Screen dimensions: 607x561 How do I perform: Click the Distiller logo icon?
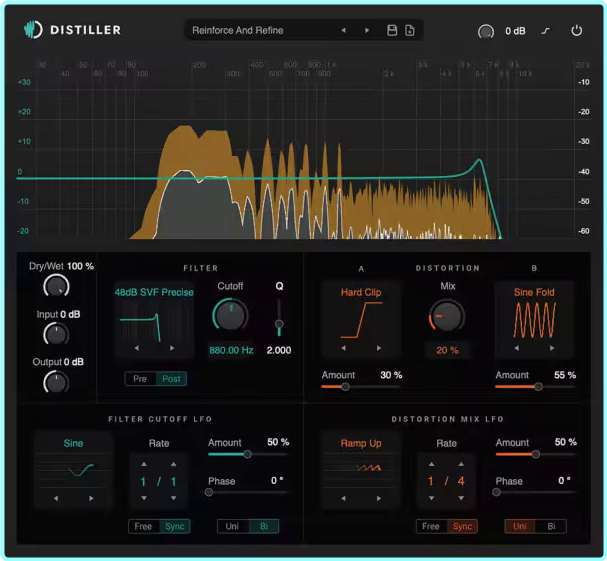click(x=33, y=29)
